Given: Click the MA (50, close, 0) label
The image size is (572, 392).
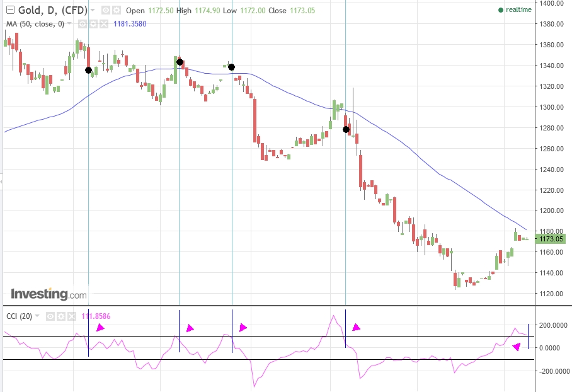Looking at the screenshot, I should (x=35, y=24).
